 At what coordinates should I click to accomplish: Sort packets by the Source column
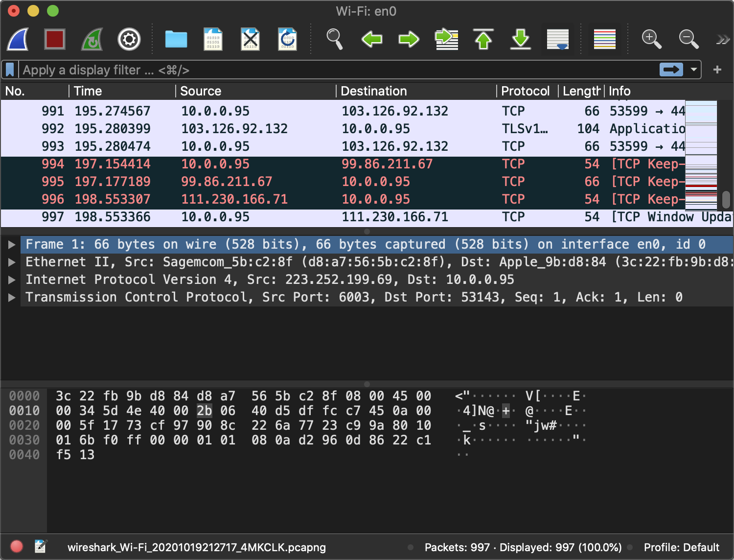(201, 91)
